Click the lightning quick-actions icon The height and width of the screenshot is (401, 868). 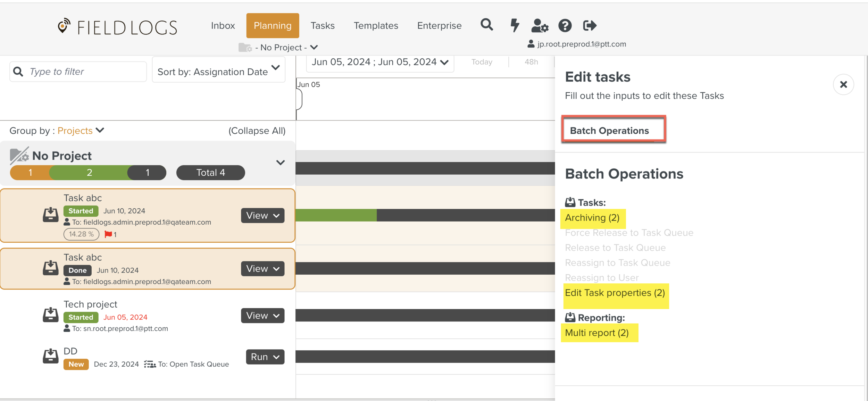[x=515, y=25]
